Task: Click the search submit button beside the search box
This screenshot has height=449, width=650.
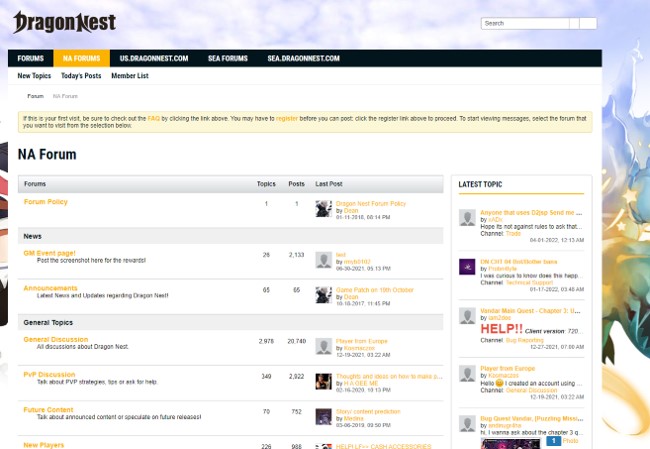Action: (588, 23)
